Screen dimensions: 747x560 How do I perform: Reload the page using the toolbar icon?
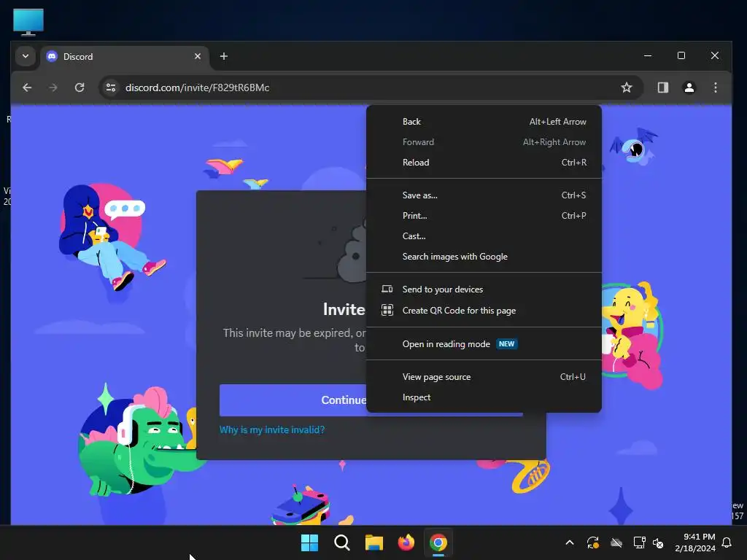80,87
